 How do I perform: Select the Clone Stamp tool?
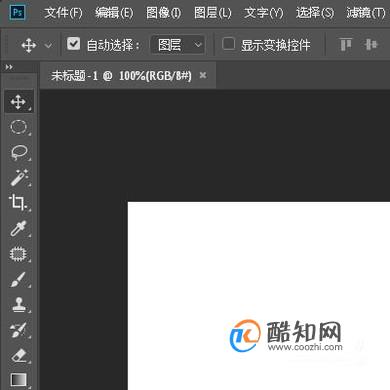point(19,304)
